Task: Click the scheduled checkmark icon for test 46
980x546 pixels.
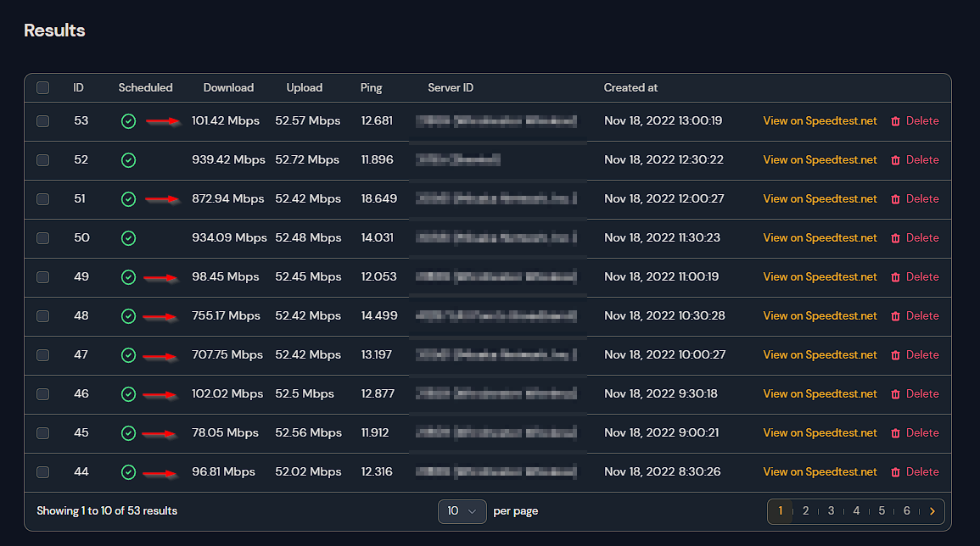Action: 128,393
